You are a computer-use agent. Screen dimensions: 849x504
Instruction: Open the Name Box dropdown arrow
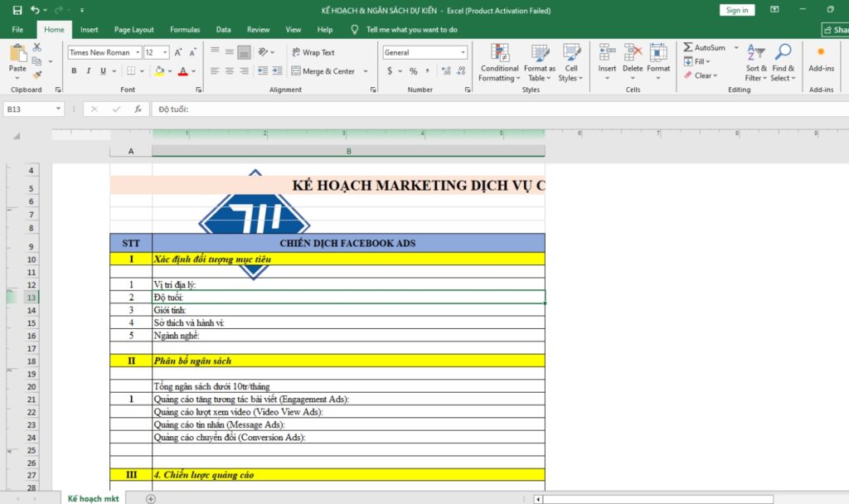(x=58, y=109)
